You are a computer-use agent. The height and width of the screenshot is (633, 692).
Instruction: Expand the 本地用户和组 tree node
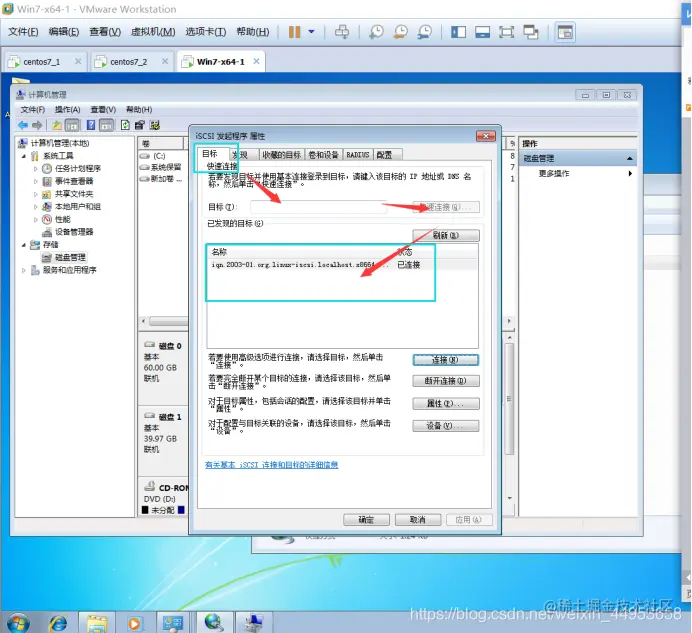(35, 207)
